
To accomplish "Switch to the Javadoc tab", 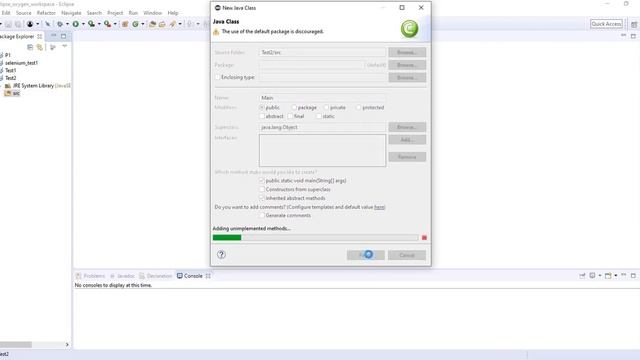I will (x=122, y=276).
